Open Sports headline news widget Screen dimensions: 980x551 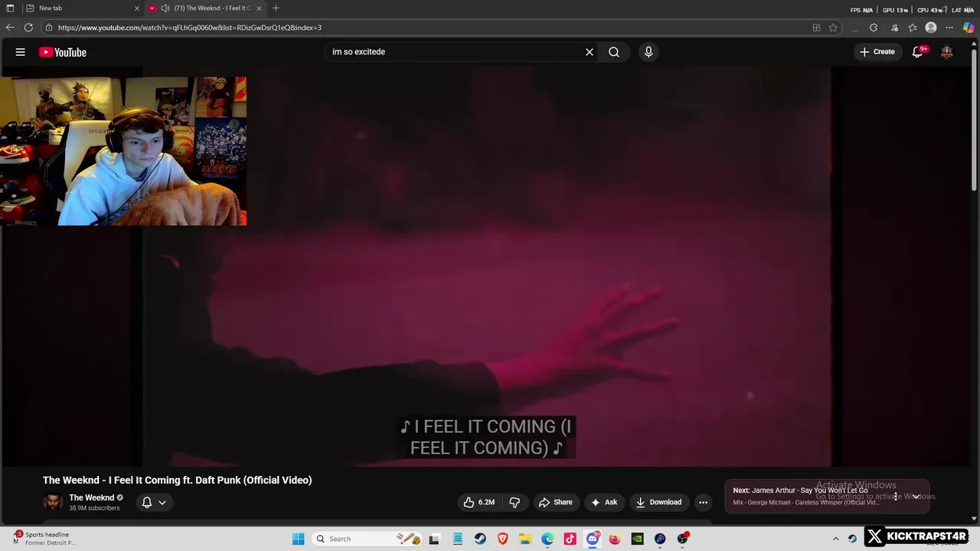(46, 539)
